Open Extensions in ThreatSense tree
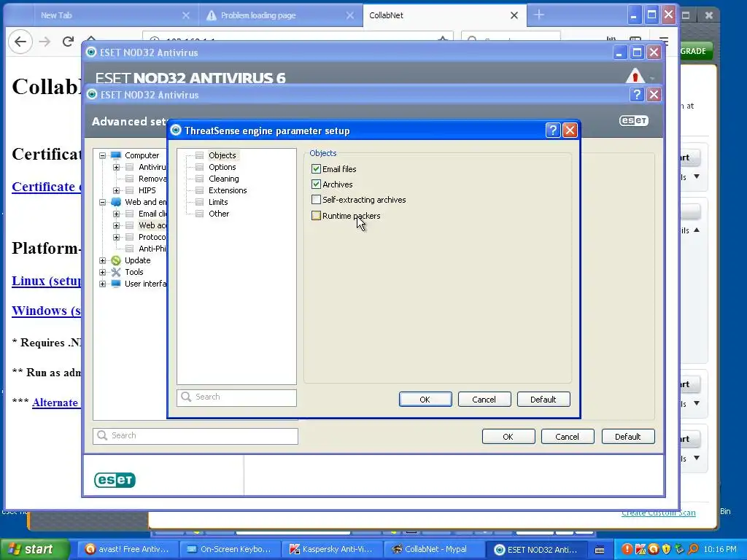Image resolution: width=747 pixels, height=560 pixels. pyautogui.click(x=228, y=190)
